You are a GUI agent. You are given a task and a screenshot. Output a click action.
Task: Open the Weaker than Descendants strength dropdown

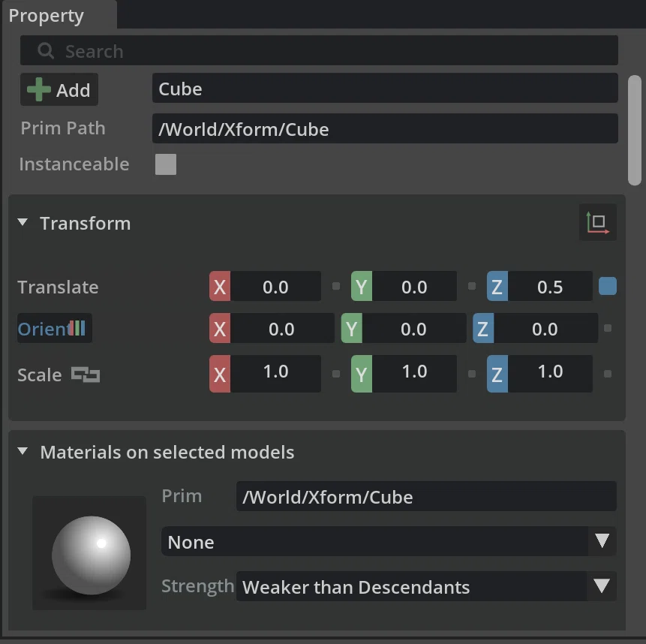coord(426,586)
